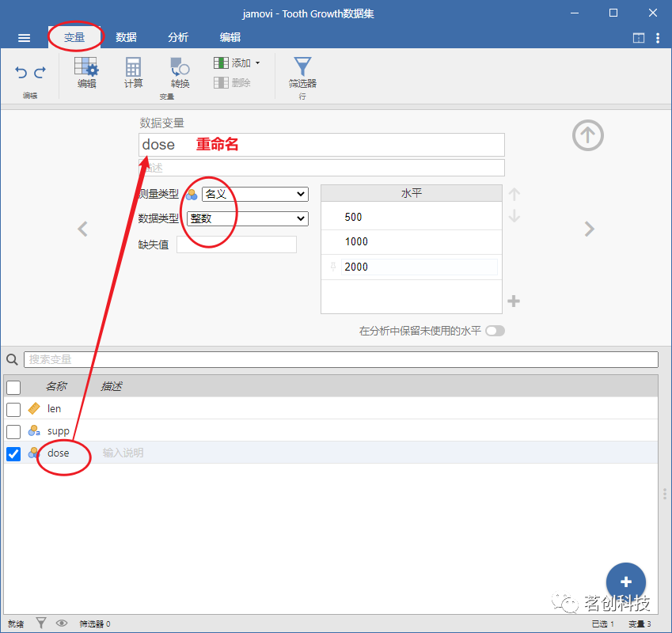
Task: Toggle the results panel layout icon
Action: [x=639, y=38]
